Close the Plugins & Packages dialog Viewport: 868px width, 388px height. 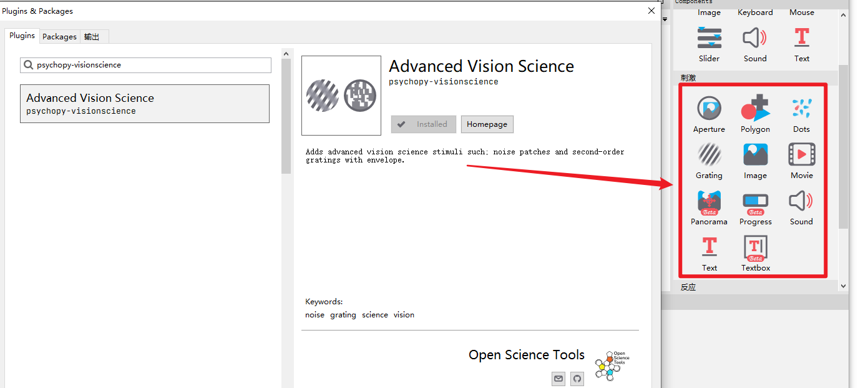click(x=651, y=11)
